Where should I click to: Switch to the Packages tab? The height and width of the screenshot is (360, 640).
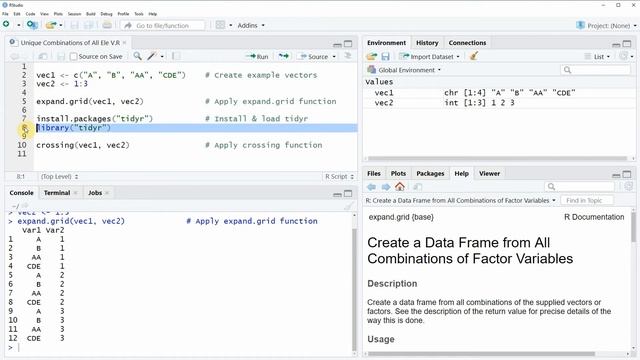click(x=430, y=173)
